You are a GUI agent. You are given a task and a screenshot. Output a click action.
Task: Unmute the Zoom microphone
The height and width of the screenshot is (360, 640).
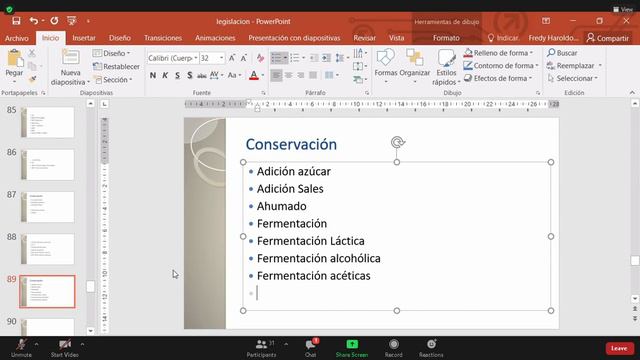click(21, 348)
